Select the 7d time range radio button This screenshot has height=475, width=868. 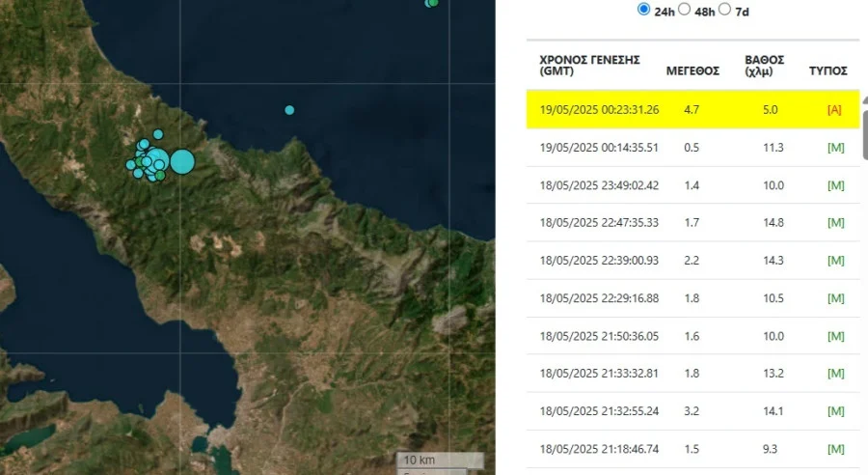724,9
